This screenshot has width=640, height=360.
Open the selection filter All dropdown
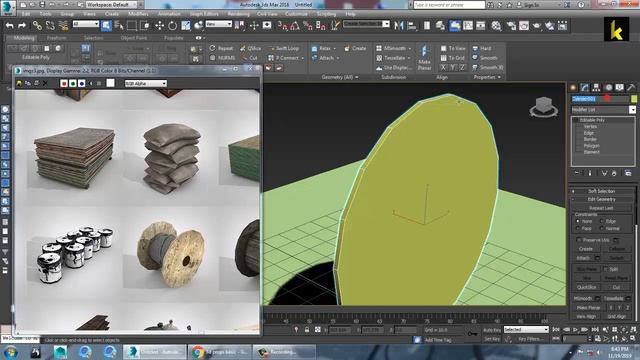coord(86,24)
